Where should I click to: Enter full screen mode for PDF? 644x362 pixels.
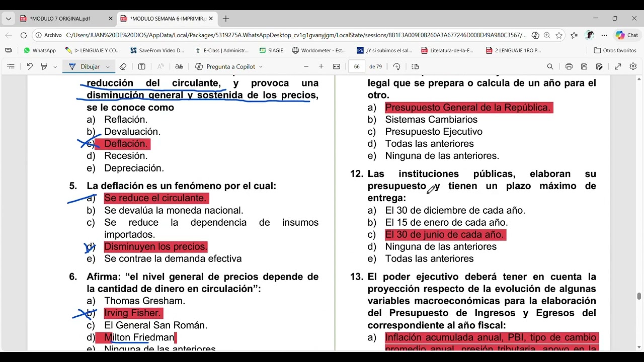(x=618, y=66)
